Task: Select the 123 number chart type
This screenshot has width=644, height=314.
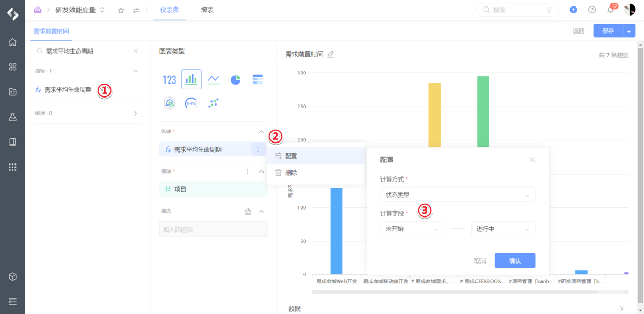Action: click(x=170, y=79)
